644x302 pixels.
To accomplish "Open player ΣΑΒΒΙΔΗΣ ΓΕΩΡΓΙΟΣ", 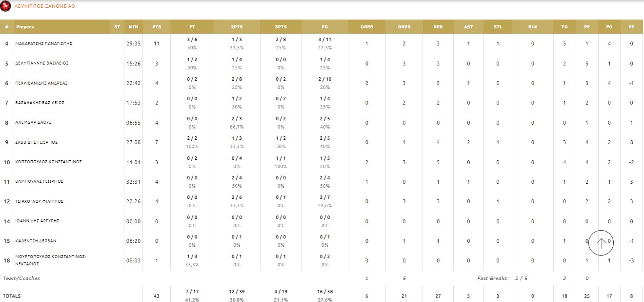I will (x=37, y=142).
